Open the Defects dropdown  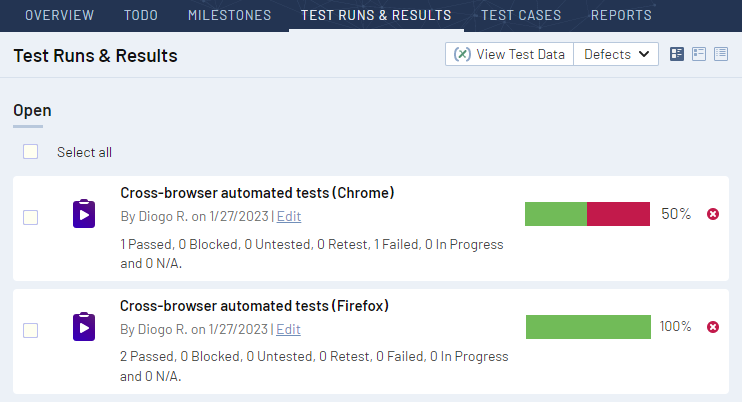pyautogui.click(x=616, y=54)
